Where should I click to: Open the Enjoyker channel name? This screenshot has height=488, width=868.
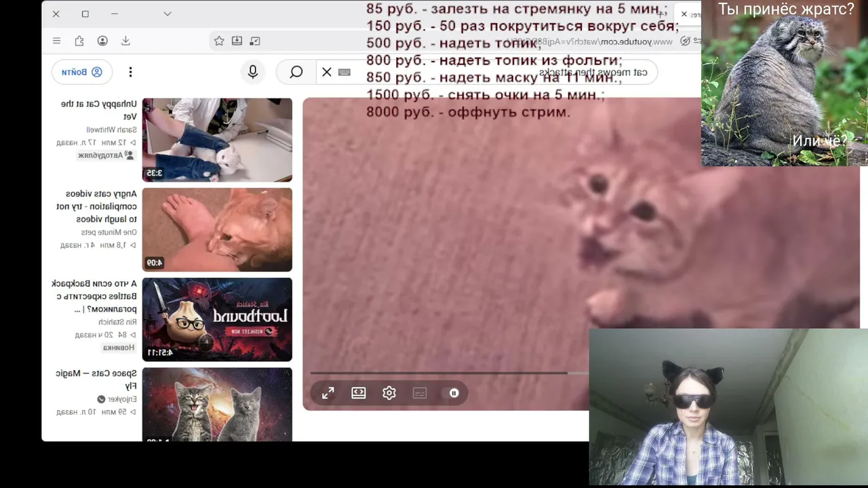coord(122,399)
